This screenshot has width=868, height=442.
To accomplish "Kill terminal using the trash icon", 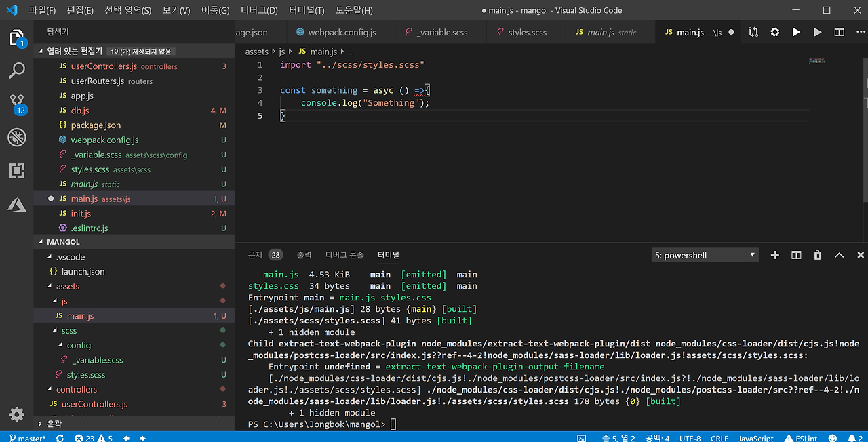I will [818, 255].
